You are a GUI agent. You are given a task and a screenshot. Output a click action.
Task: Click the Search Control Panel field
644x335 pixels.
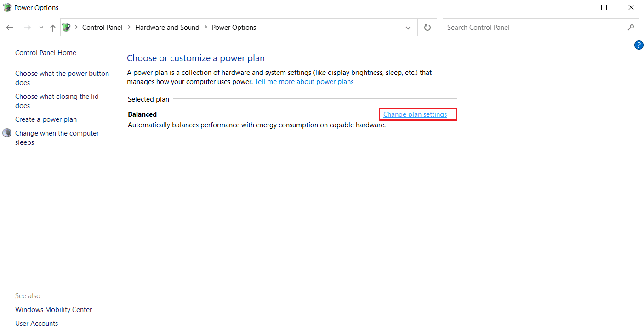coord(541,28)
